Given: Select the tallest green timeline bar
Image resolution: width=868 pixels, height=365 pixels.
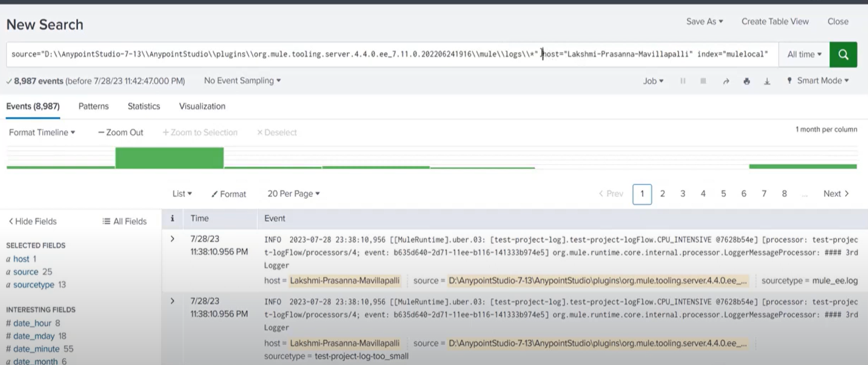Looking at the screenshot, I should [x=169, y=158].
